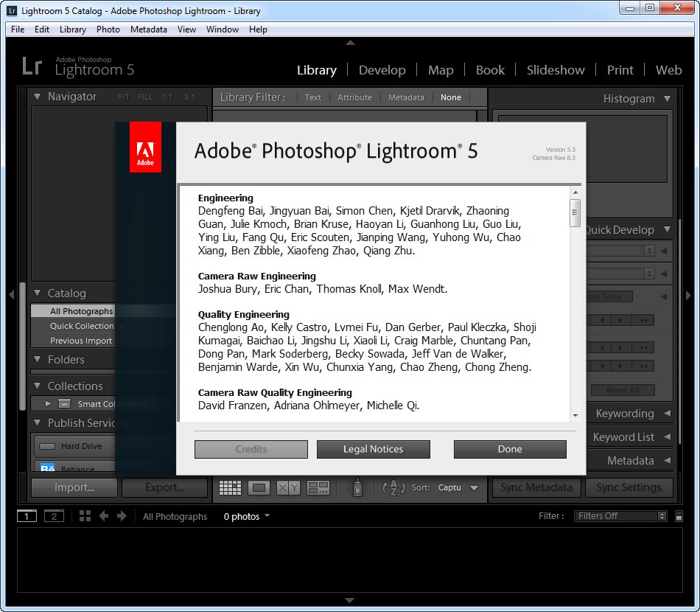Open Legal Notices in the About dialog
The height and width of the screenshot is (612, 700).
(374, 449)
